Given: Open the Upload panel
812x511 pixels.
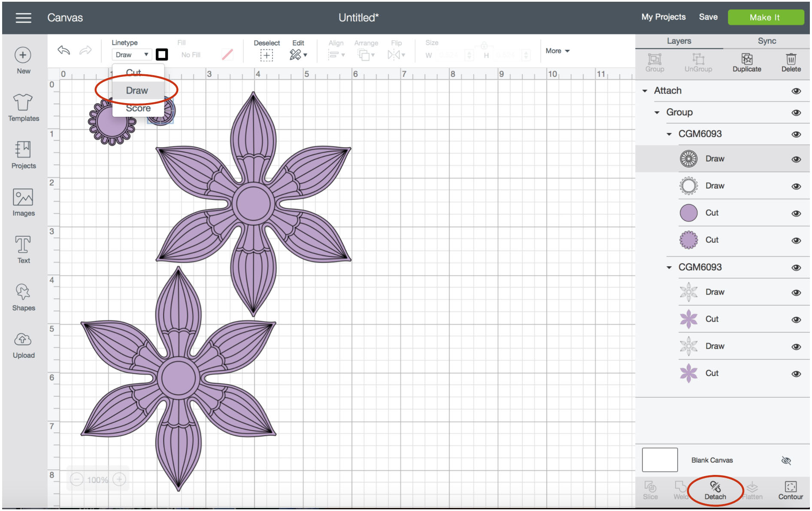Looking at the screenshot, I should pyautogui.click(x=24, y=345).
